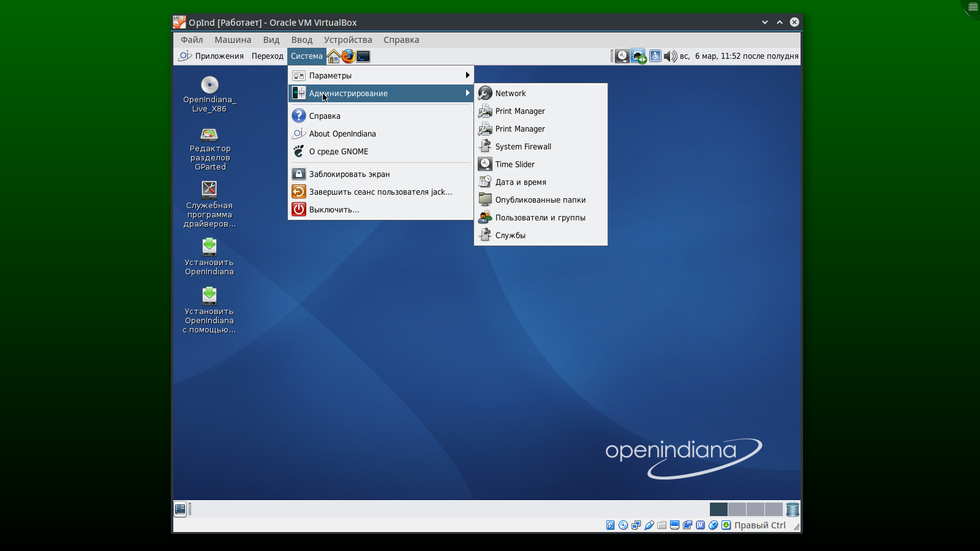Click the accessibility icon in panel
This screenshot has width=980, height=551.
(x=655, y=56)
